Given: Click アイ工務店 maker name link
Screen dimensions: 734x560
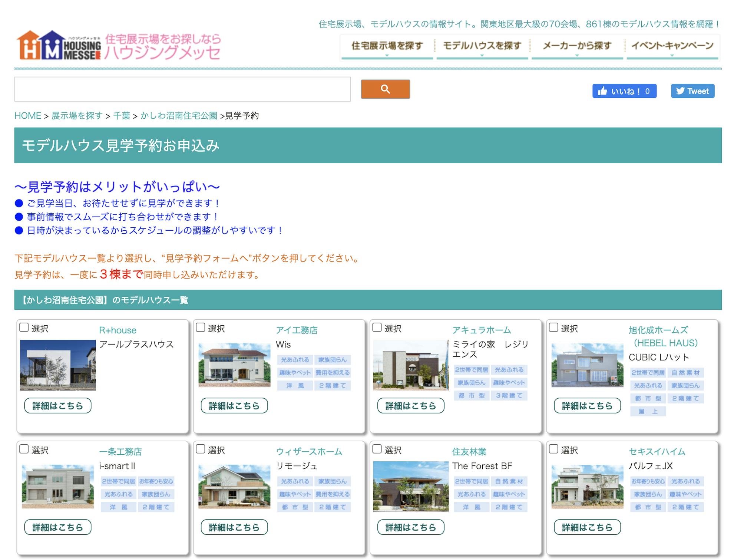Looking at the screenshot, I should [297, 330].
